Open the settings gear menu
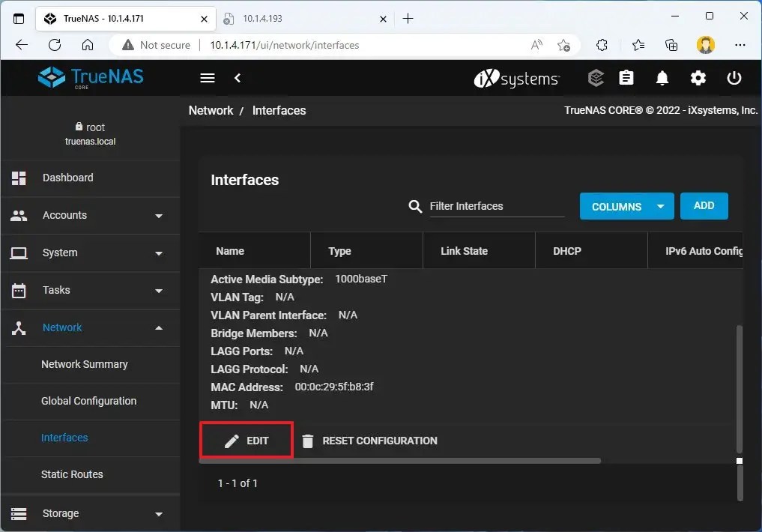Image resolution: width=762 pixels, height=532 pixels. pos(698,78)
